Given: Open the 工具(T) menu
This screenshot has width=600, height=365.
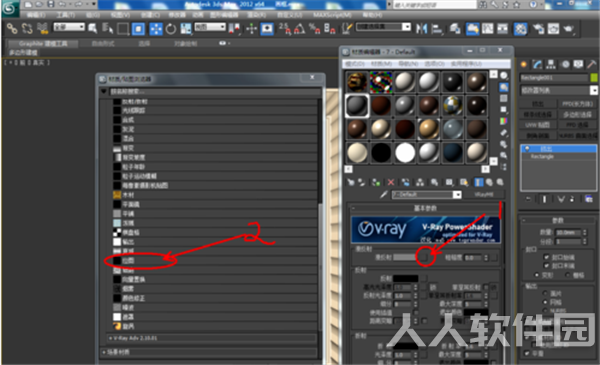Looking at the screenshot, I should (66, 15).
